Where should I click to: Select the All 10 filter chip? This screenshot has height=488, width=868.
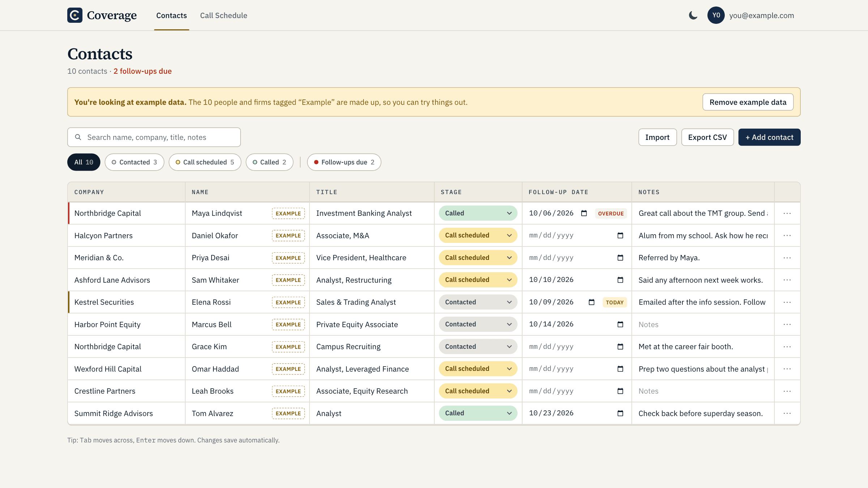(84, 162)
